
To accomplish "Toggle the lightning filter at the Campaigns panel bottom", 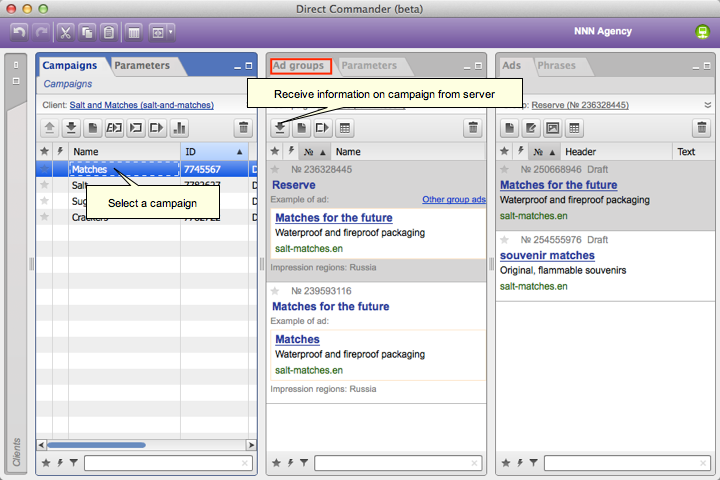I will coord(60,463).
